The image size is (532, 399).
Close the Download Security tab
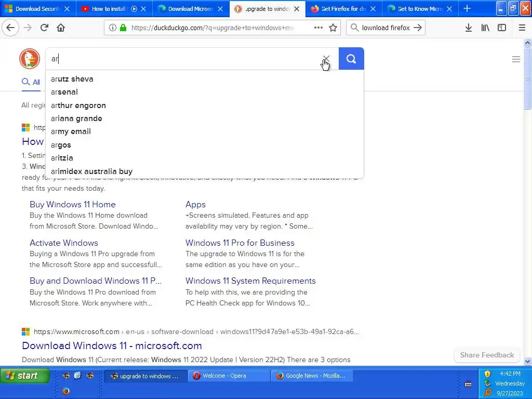click(x=67, y=9)
